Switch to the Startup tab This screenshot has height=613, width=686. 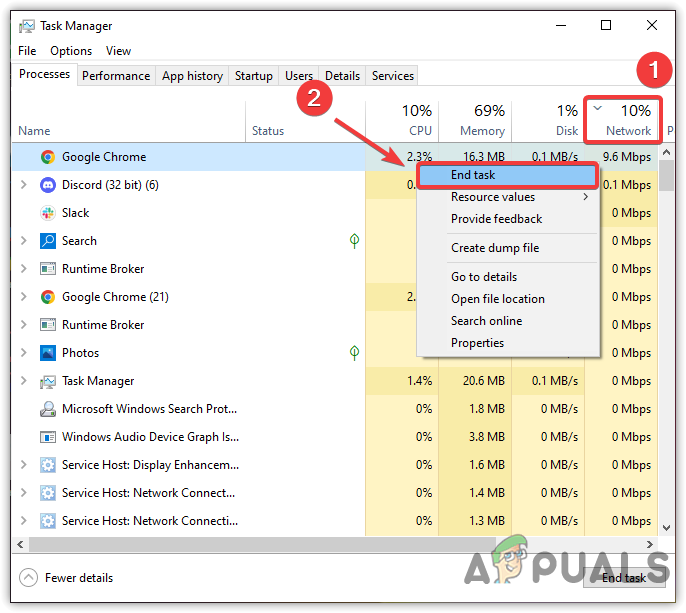253,76
